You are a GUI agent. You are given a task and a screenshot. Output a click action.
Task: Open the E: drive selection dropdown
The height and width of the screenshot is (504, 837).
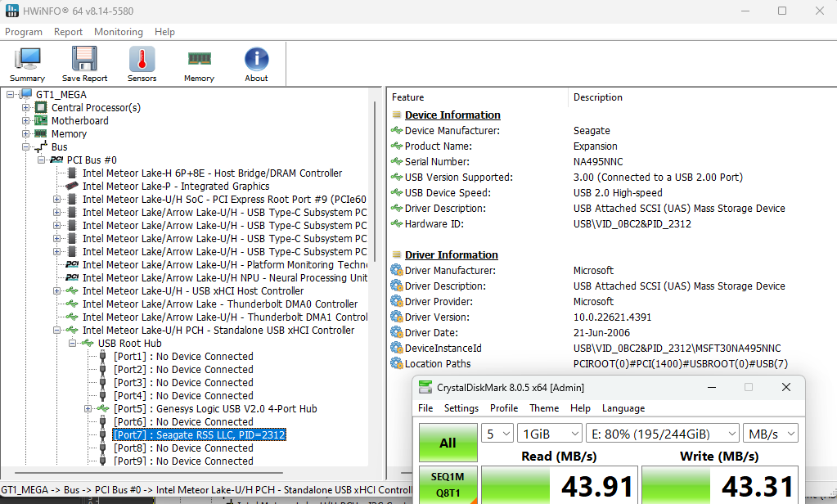663,434
